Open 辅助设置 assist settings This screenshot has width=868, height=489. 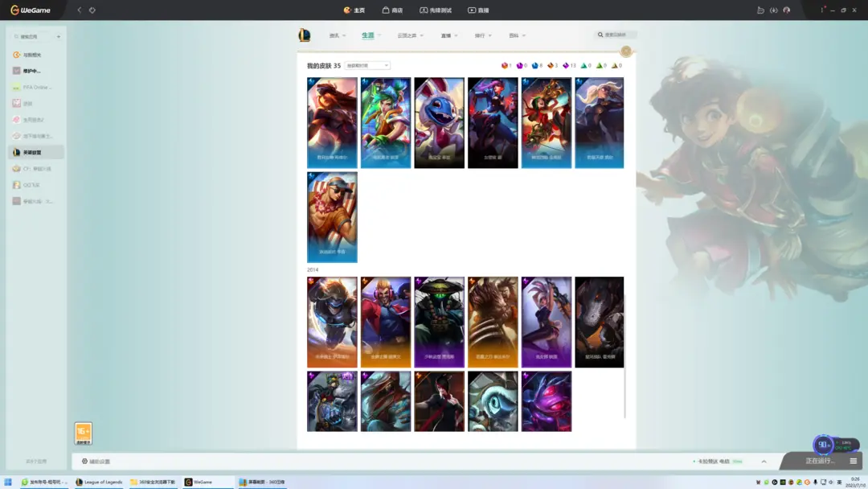96,462
